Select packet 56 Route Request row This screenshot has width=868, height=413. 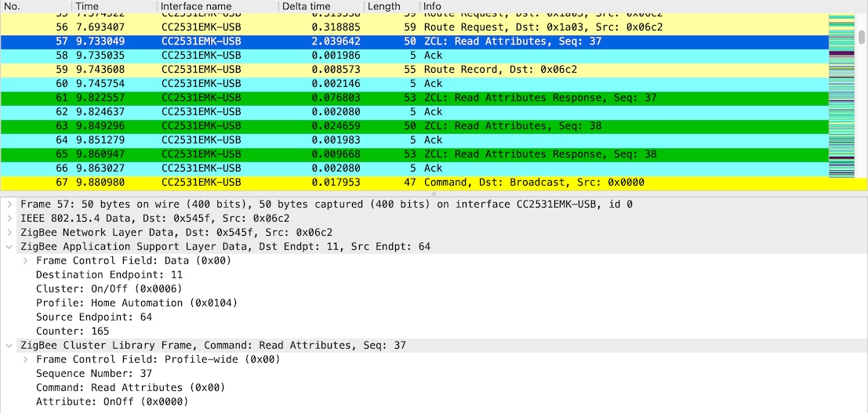click(x=414, y=27)
